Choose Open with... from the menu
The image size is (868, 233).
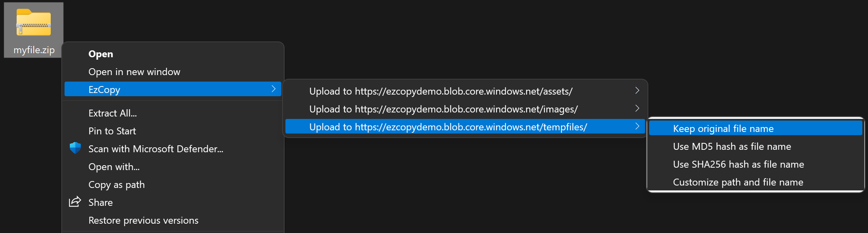click(x=114, y=167)
